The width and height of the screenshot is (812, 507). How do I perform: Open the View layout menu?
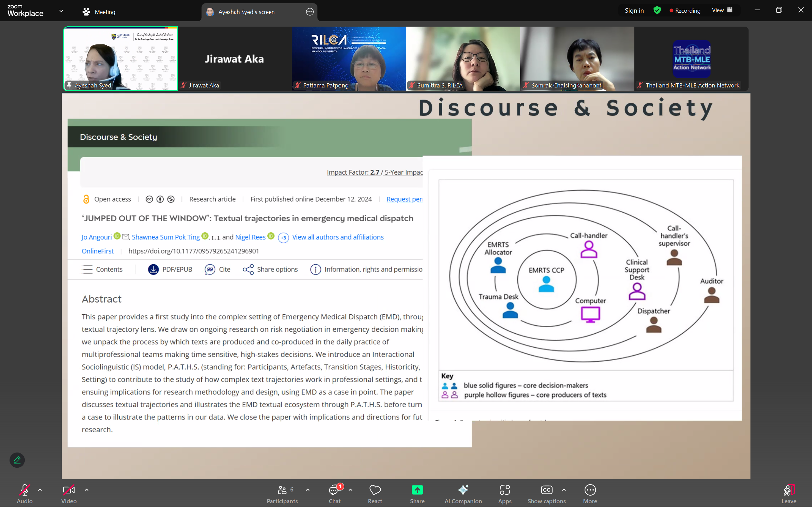pyautogui.click(x=722, y=10)
